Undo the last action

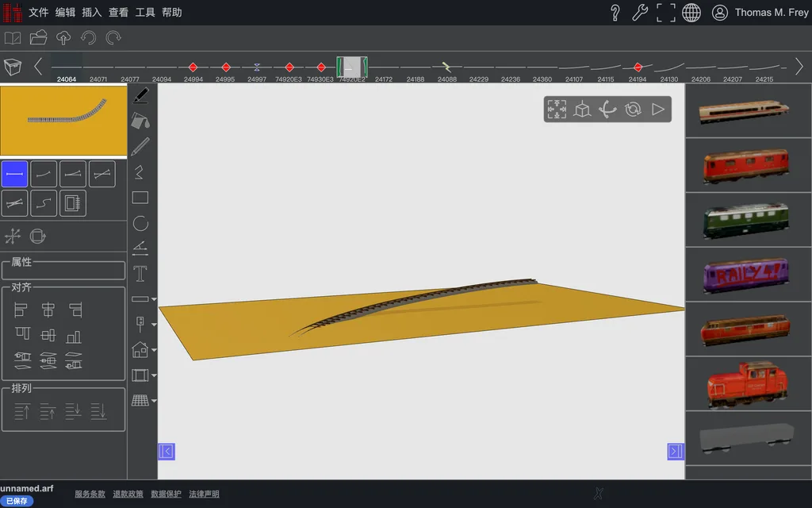89,38
